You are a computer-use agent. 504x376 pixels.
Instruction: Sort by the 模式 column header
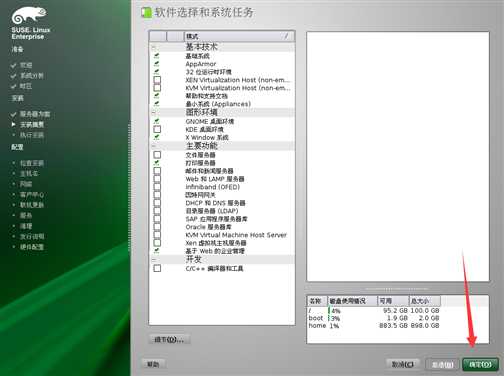click(x=239, y=36)
